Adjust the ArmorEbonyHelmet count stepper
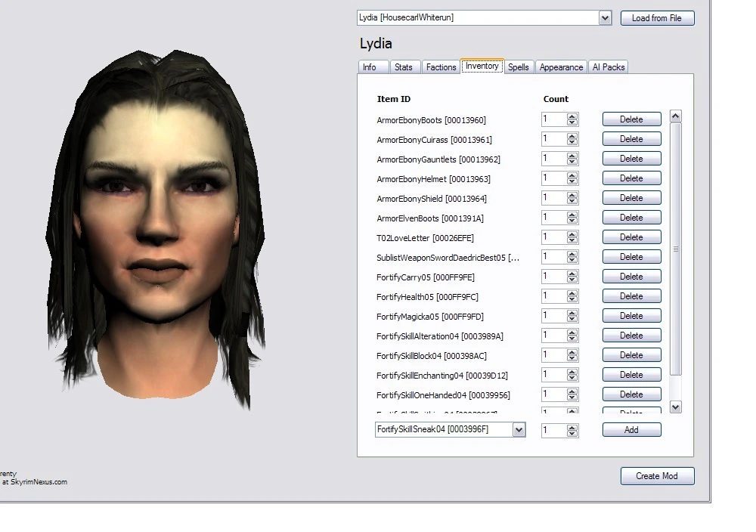Image resolution: width=756 pixels, height=532 pixels. pyautogui.click(x=572, y=179)
